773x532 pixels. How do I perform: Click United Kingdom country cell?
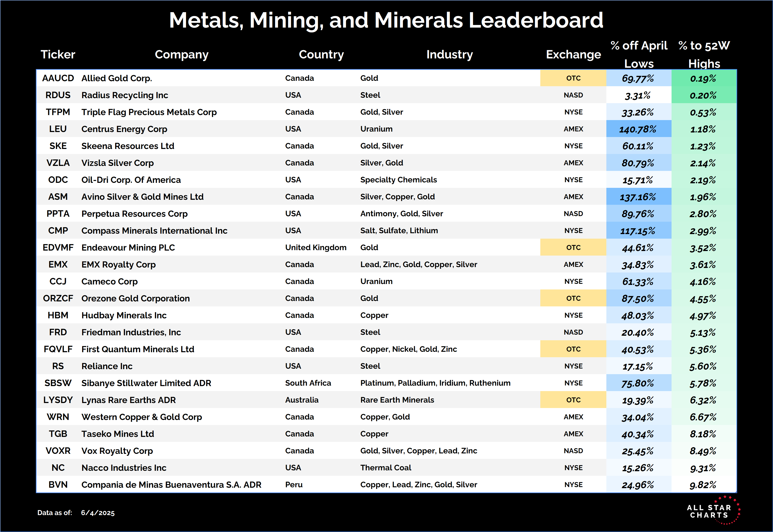pyautogui.click(x=315, y=247)
